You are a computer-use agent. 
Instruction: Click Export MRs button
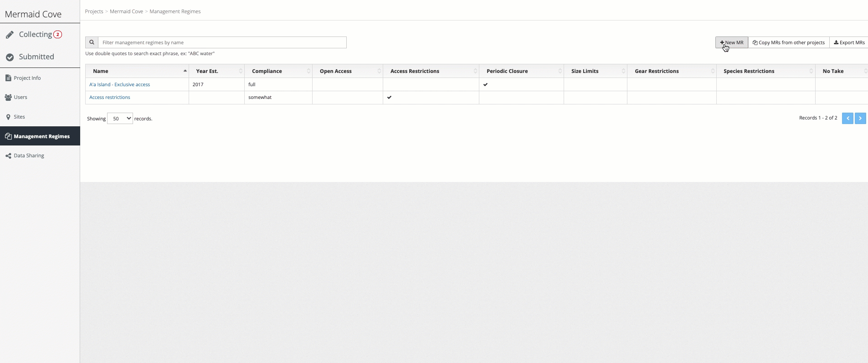click(849, 42)
